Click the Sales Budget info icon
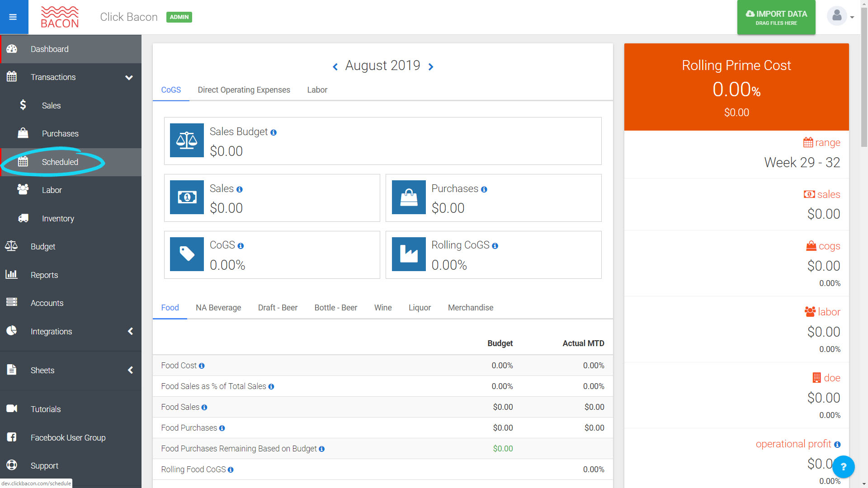 (274, 132)
